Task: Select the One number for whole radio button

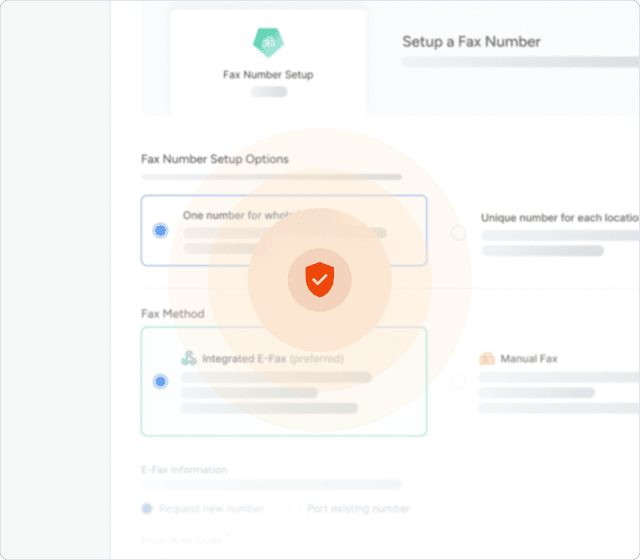Action: click(x=160, y=230)
